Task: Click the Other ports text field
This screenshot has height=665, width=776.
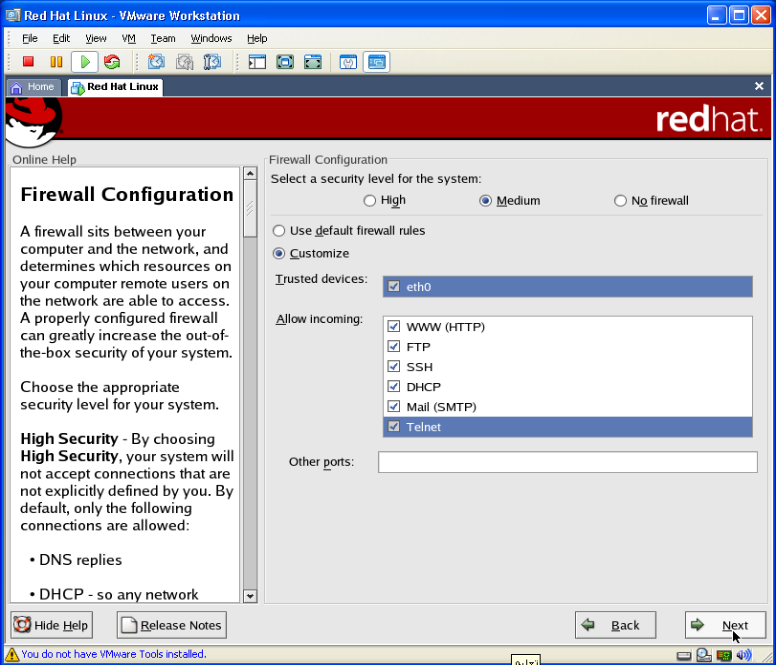Action: (x=567, y=462)
